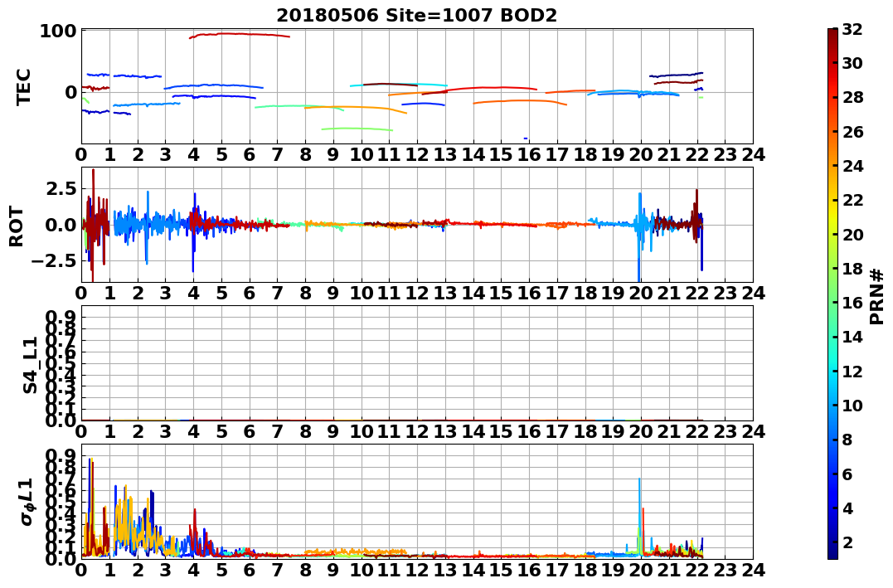The height and width of the screenshot is (588, 893).
Task: Click the PRN colorbar gradient strip
Action: (x=832, y=294)
